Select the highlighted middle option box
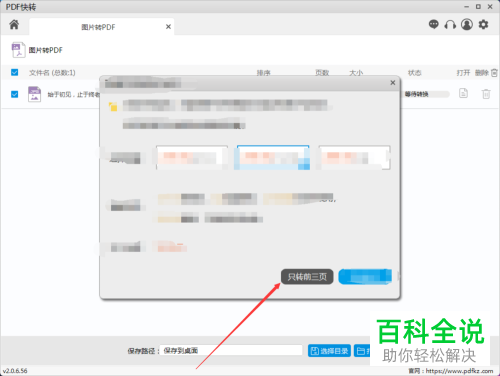The width and height of the screenshot is (500, 376). coord(272,158)
